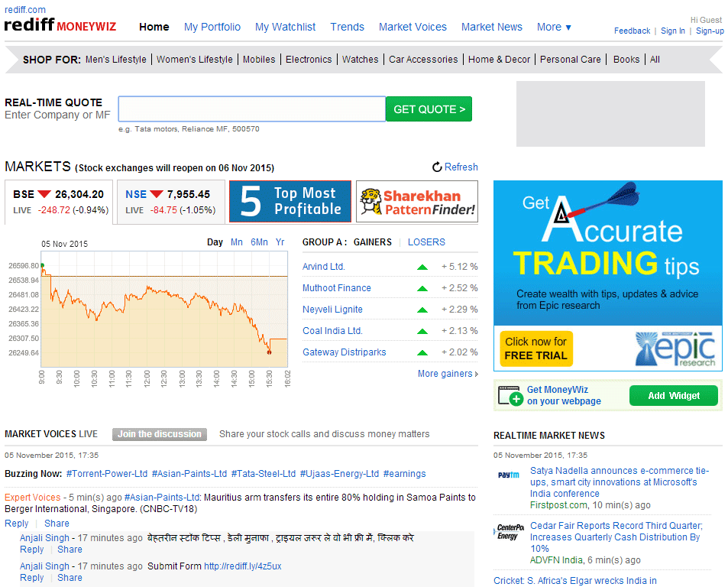Image resolution: width=728 pixels, height=587 pixels.
Task: Click the green up arrow beside Arvind Ltd.
Action: point(422,267)
